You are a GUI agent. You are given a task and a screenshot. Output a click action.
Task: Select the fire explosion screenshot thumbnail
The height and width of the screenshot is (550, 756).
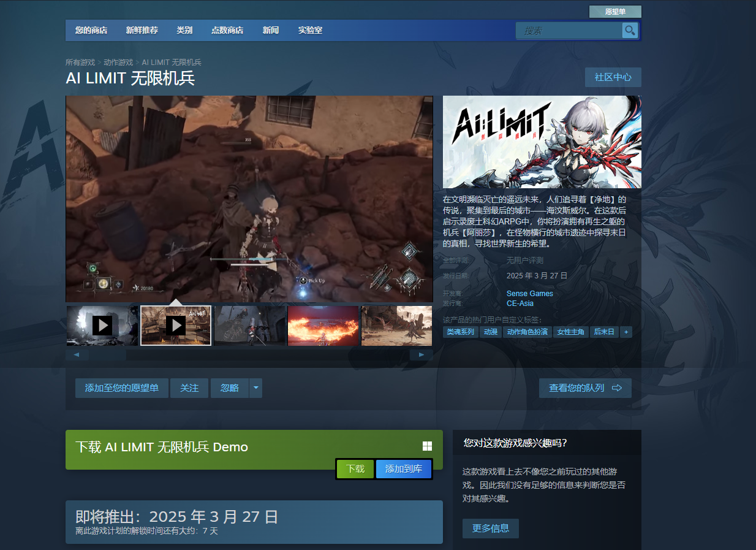[323, 326]
